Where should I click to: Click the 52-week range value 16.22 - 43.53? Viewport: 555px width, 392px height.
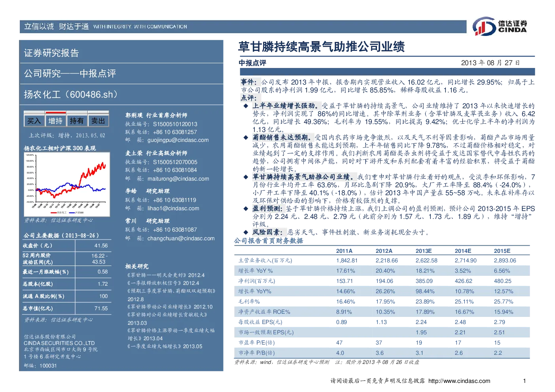tap(99, 259)
